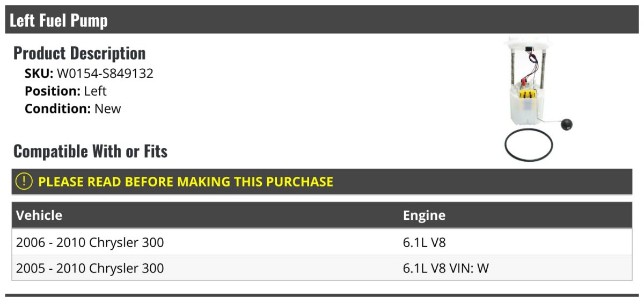Click the Compatible With or Fits heading
Screen dimensions: 644x302
90,152
